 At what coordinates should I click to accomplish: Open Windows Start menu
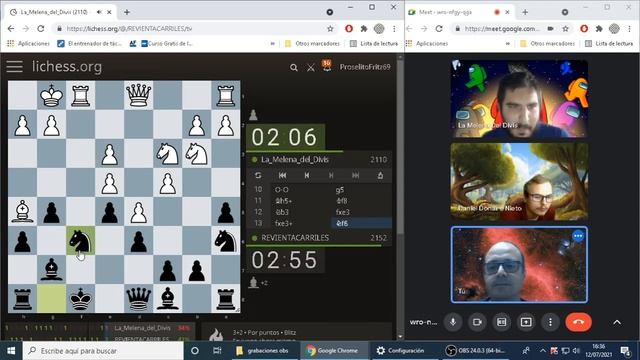click(11, 351)
